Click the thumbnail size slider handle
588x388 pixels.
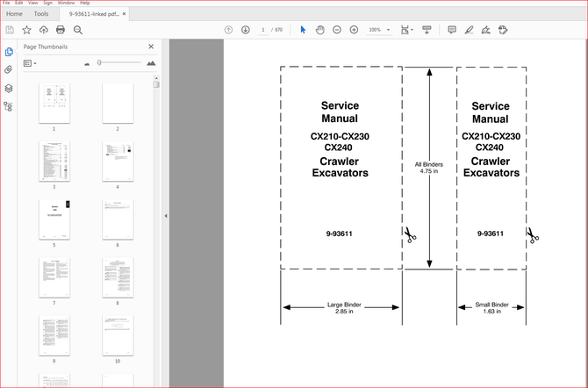99,62
